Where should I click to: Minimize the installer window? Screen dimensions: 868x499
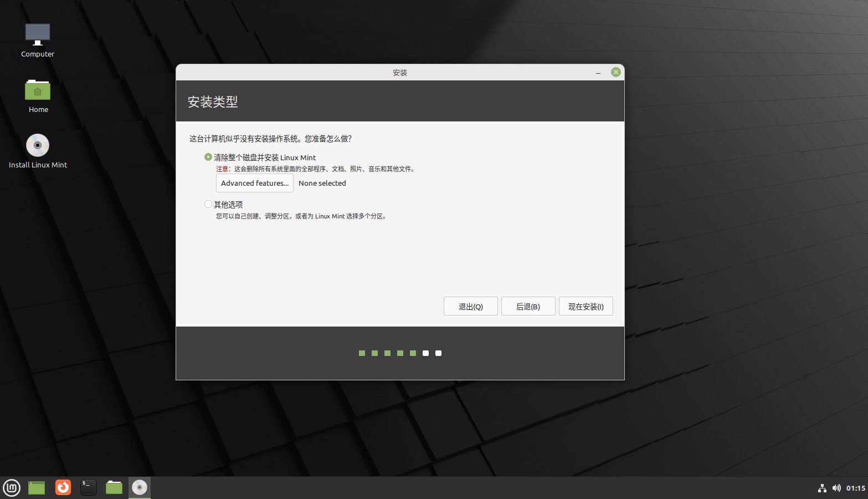pos(598,73)
